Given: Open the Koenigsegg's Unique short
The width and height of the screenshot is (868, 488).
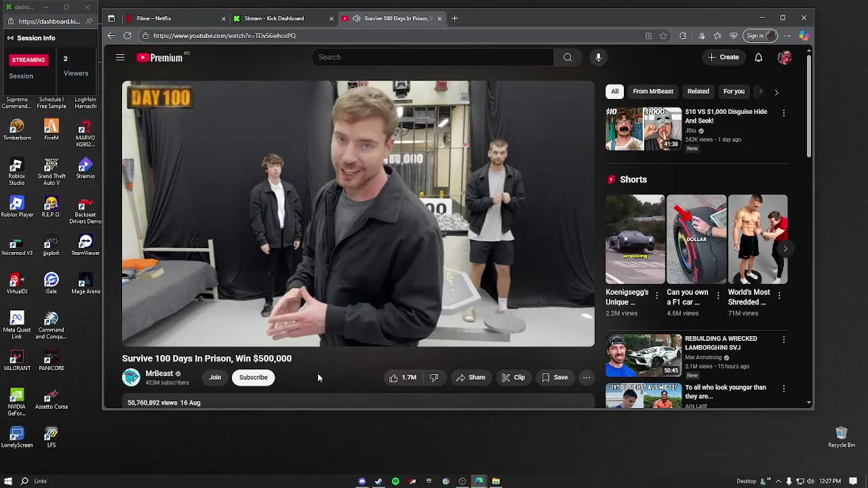Looking at the screenshot, I should [635, 239].
